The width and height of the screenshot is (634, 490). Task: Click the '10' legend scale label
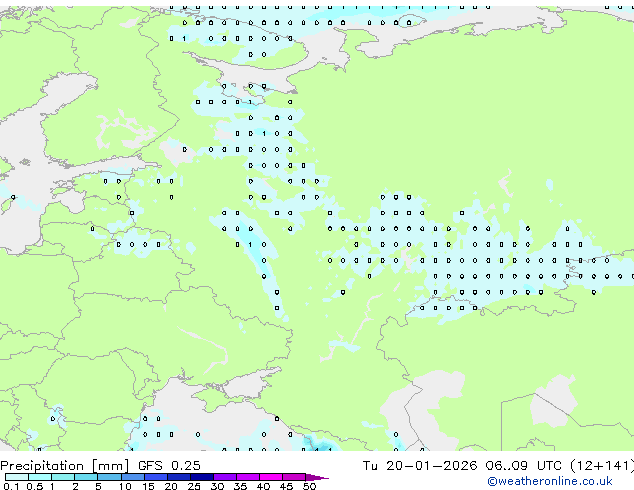(125, 486)
